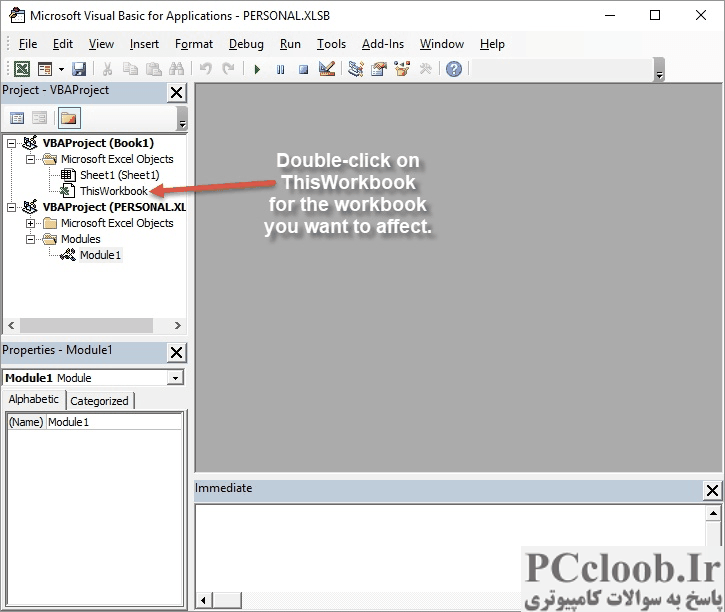This screenshot has width=725, height=612.
Task: Run macro with green play icon
Action: 257,69
